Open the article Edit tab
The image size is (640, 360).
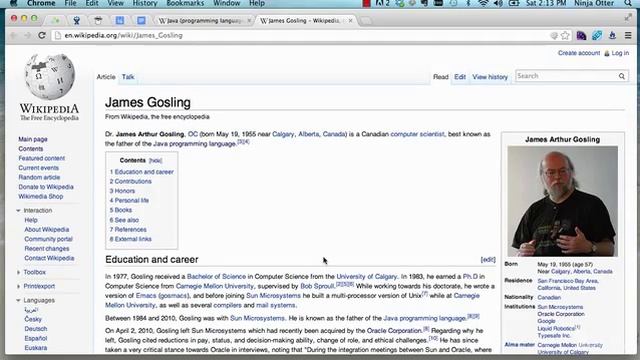[460, 77]
